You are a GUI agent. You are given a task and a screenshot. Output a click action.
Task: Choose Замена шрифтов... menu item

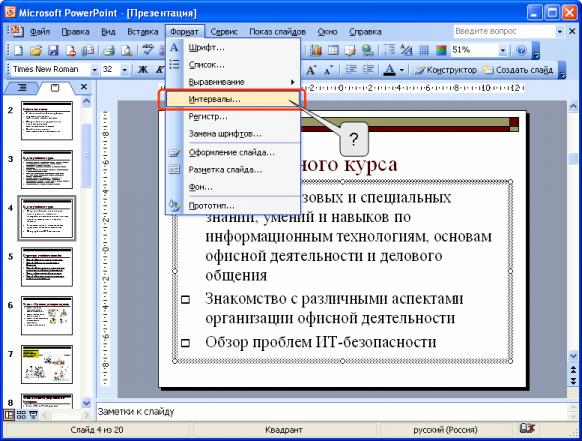[x=233, y=134]
